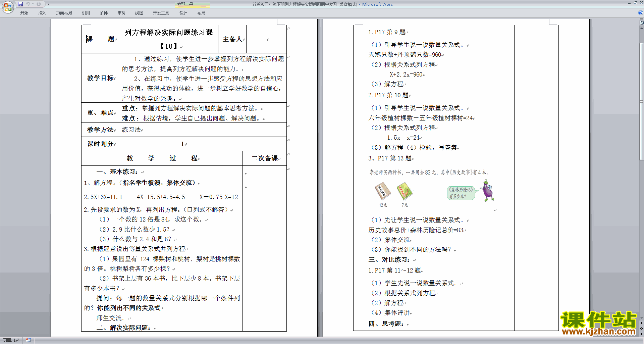
Task: Click the 教学过程 header cell
Action: [162, 158]
